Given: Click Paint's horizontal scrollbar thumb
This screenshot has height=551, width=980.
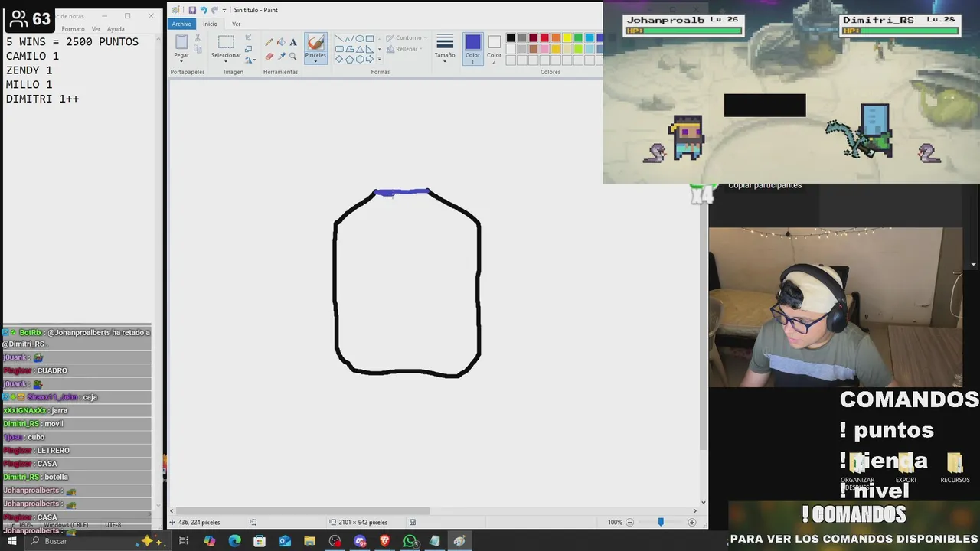Looking at the screenshot, I should [x=304, y=511].
